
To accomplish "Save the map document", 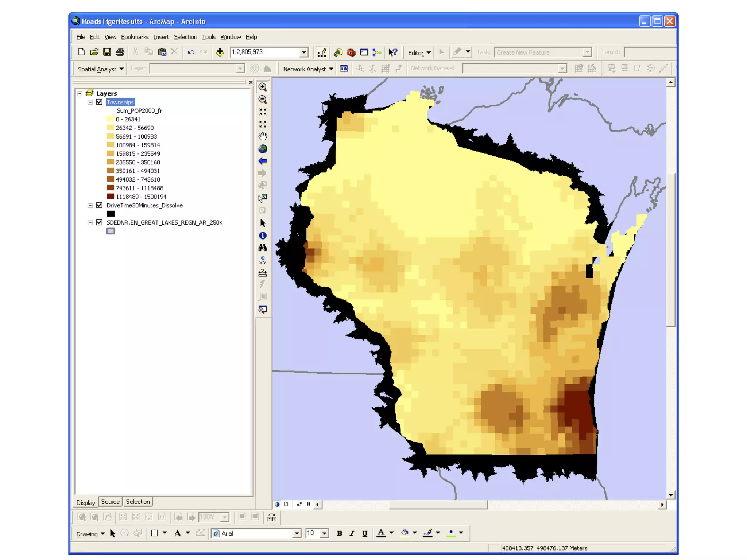I will coord(107,52).
